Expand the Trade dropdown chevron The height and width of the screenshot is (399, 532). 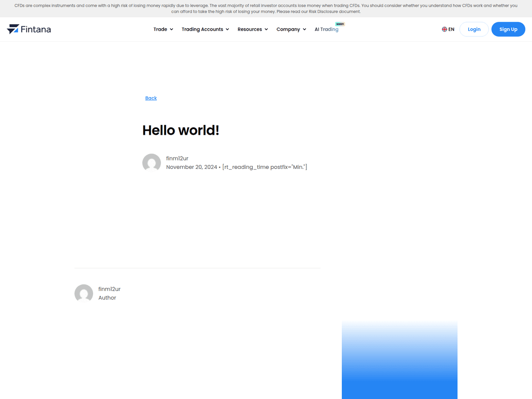171,29
